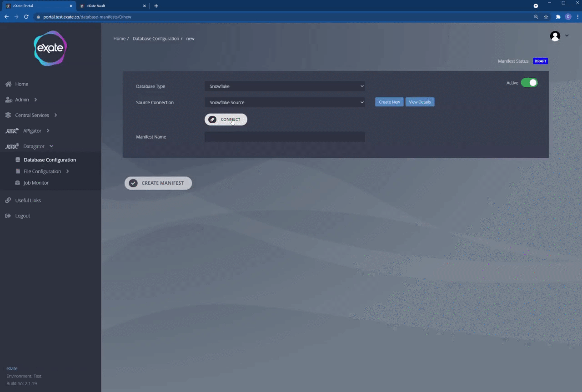Bookmark page with the star icon

[546, 17]
